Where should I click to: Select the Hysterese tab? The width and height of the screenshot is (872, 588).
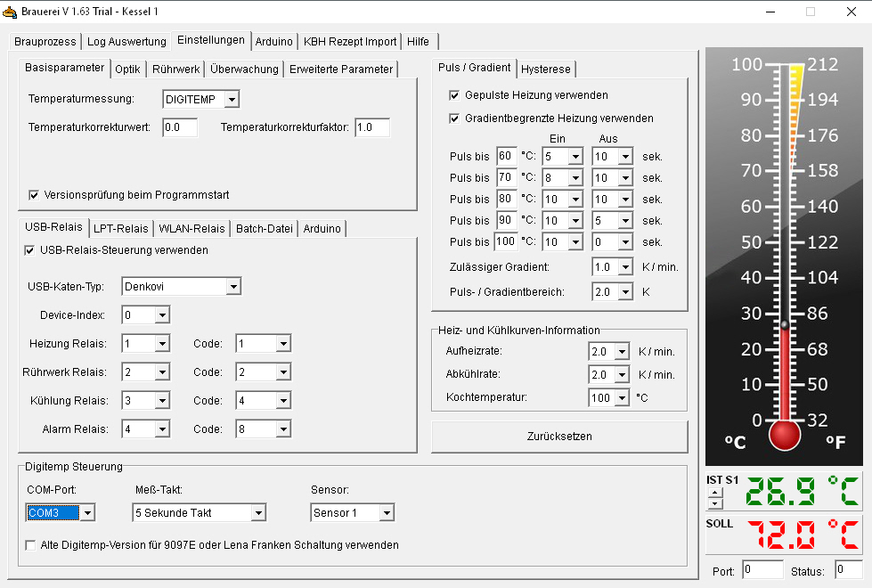pos(547,69)
